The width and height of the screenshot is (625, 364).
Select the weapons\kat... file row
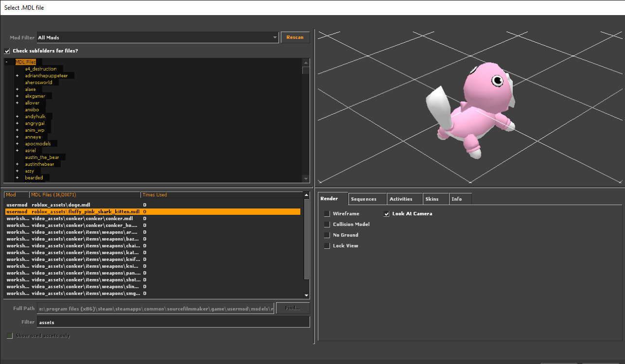click(153, 253)
